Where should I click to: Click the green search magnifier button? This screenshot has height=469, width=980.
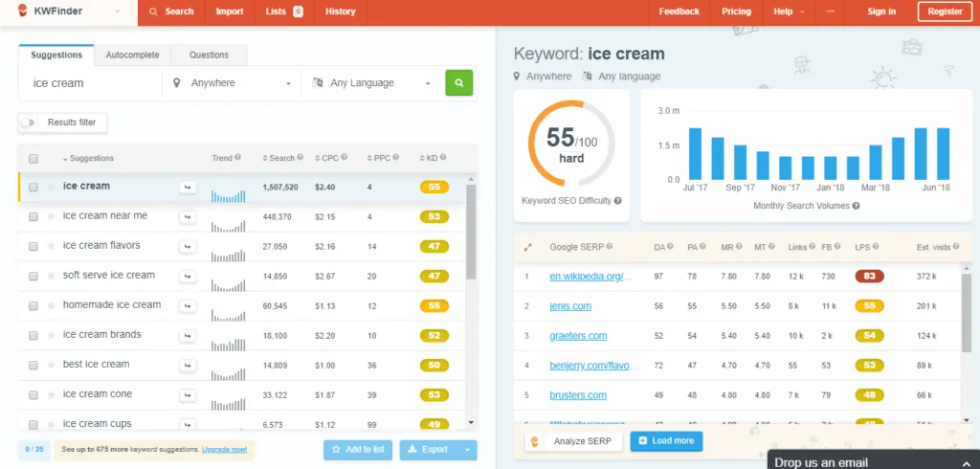point(458,82)
